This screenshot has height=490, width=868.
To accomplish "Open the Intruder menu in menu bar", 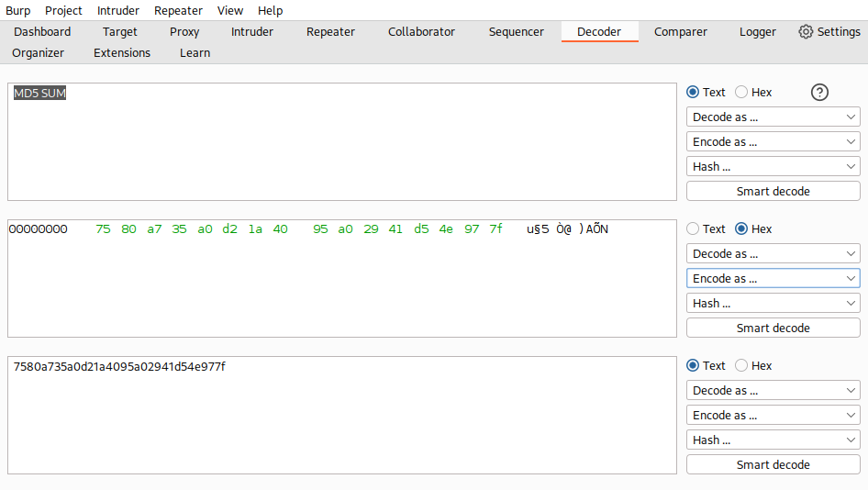I will click(118, 10).
